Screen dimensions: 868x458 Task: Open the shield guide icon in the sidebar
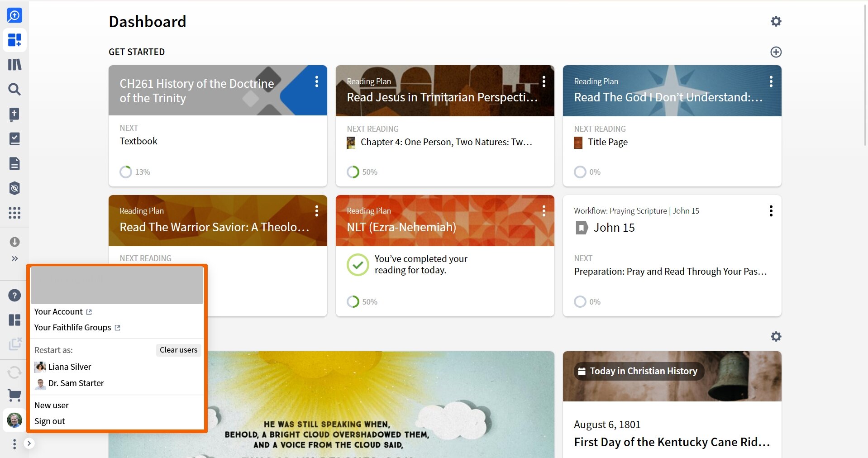coord(14,188)
